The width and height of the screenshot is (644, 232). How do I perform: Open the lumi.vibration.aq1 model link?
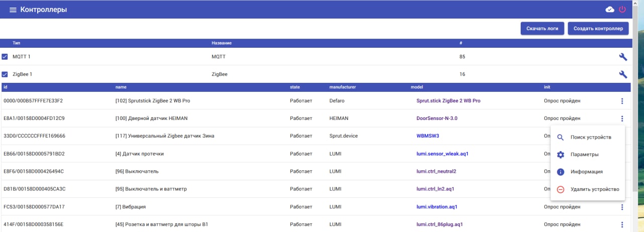437,207
